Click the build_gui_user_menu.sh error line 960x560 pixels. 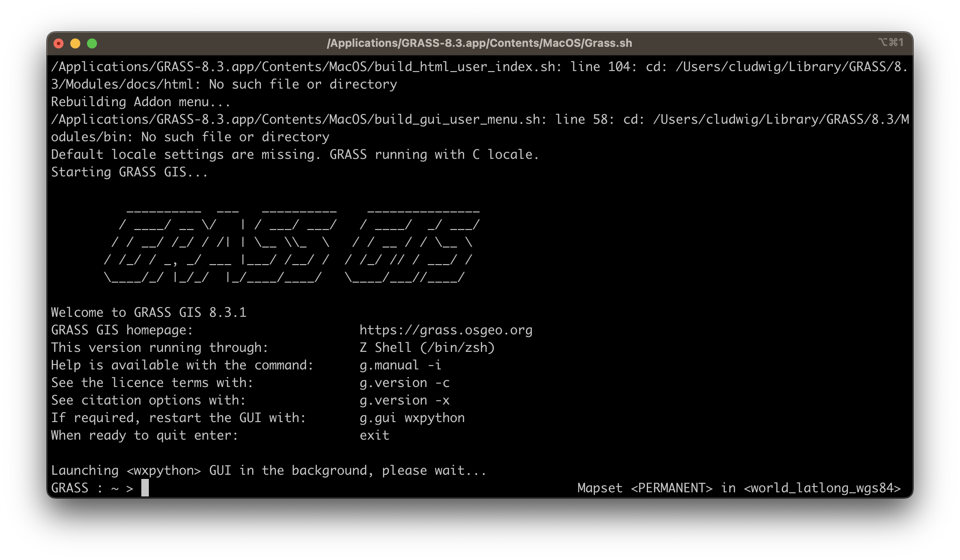coord(480,128)
